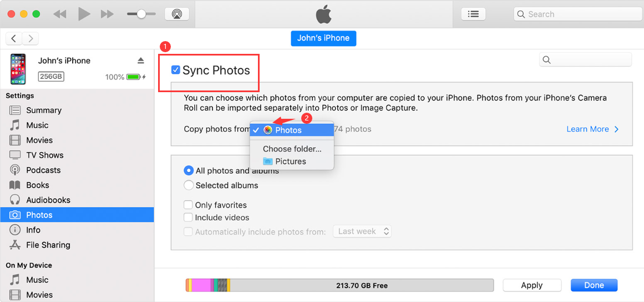The height and width of the screenshot is (302, 644).
Task: Select the Selected albums radio button
Action: coord(189,185)
